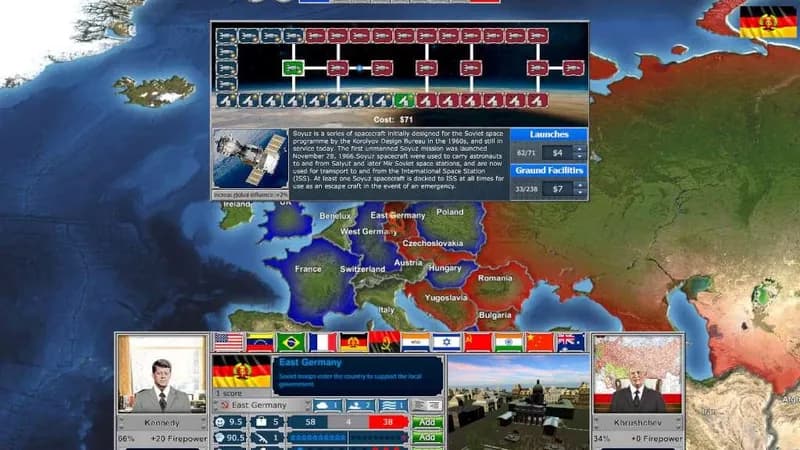800x450 pixels.
Task: Select the East Germany flag in flag row
Action: click(x=354, y=342)
